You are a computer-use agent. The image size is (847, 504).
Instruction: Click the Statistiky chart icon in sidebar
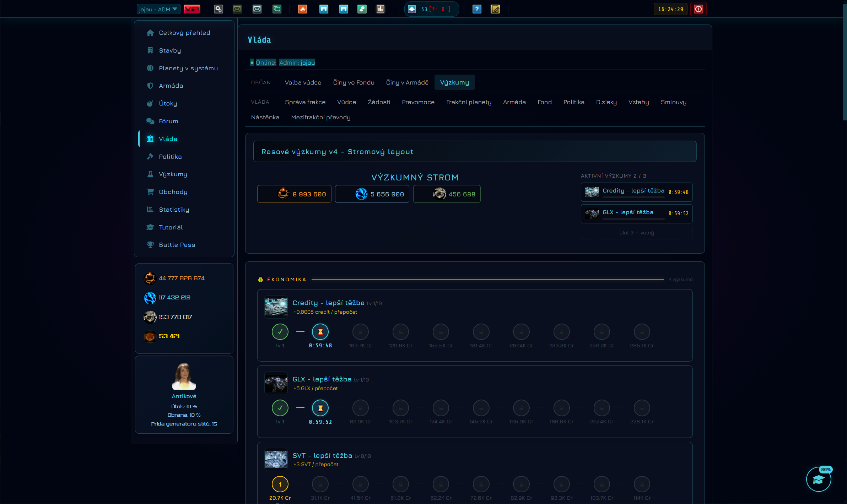tap(150, 210)
